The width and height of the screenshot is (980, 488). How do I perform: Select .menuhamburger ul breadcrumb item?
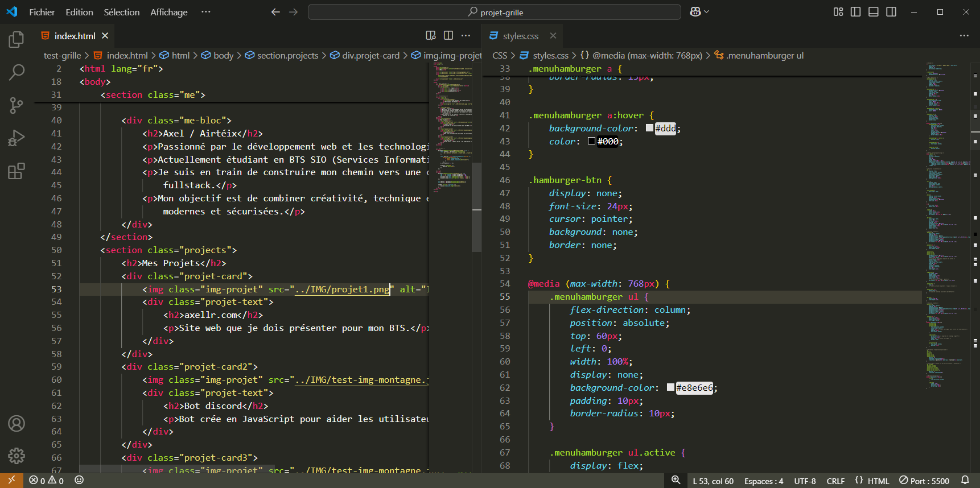pyautogui.click(x=759, y=55)
